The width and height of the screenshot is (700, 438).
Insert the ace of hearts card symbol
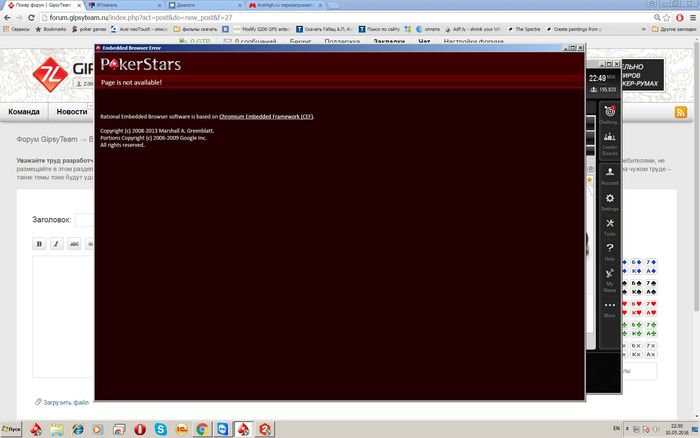651,313
